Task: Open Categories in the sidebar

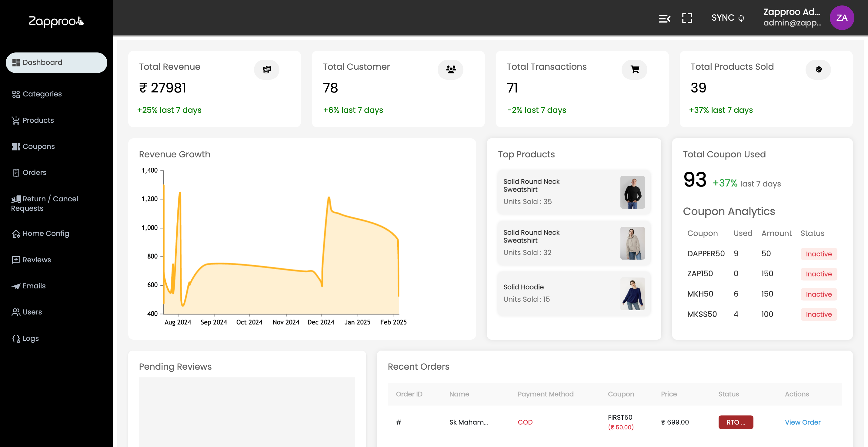Action: point(42,94)
